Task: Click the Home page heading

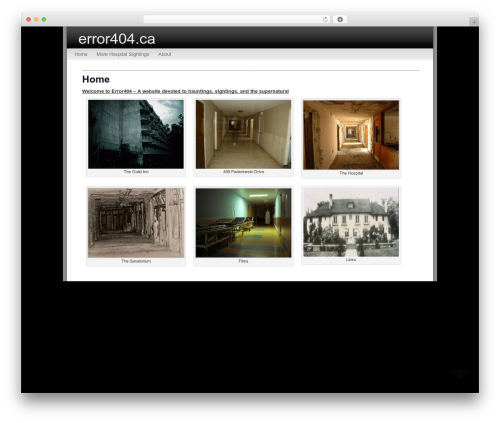Action: (x=96, y=79)
